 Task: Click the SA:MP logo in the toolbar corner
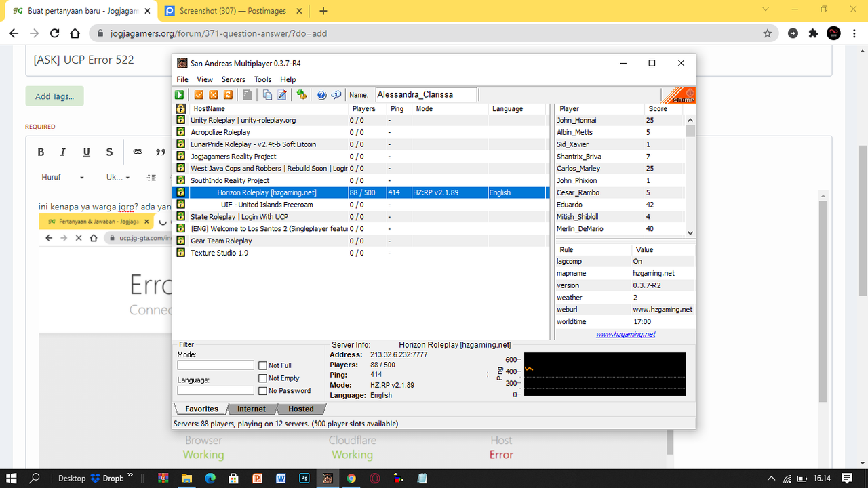[678, 96]
